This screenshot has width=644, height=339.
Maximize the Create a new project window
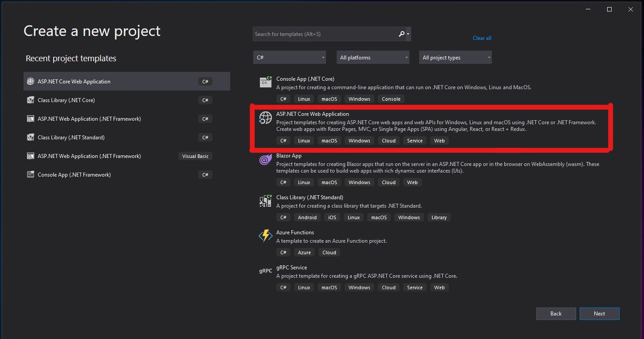click(x=609, y=9)
